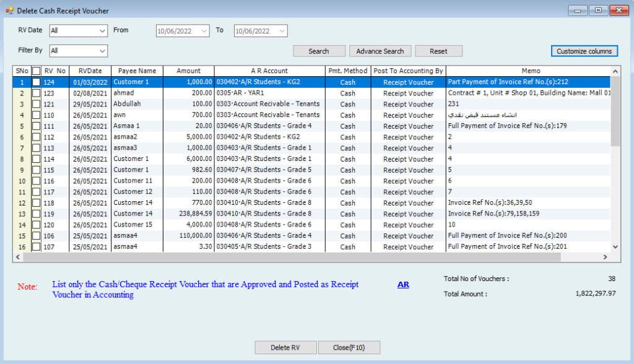Open the RV Date dropdown
634x364 pixels.
102,30
